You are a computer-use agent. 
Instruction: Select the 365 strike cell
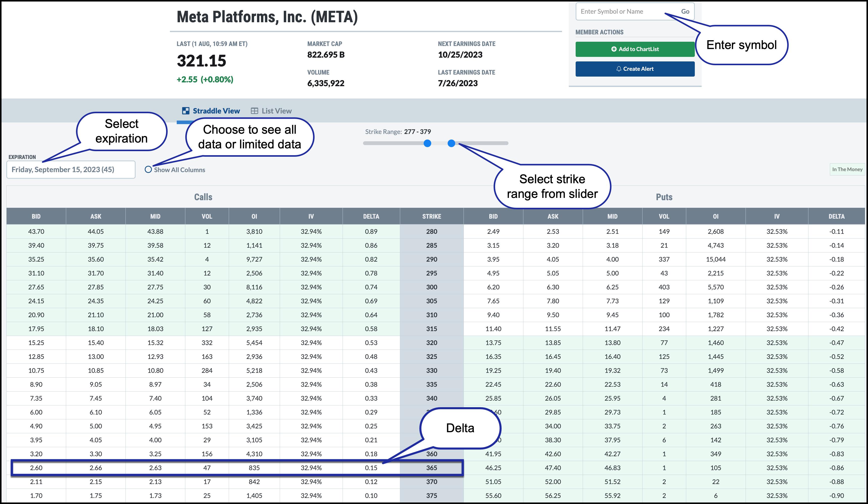(x=431, y=468)
